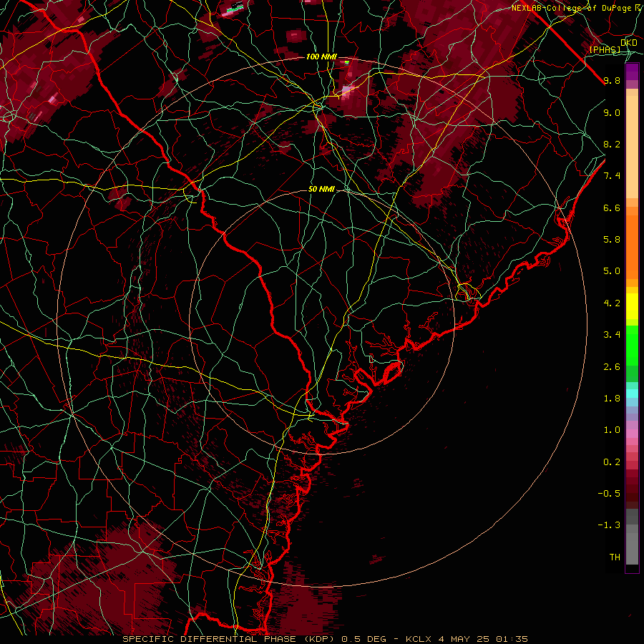Click the "50 NMI" range ring label
Viewport: 644px width, 644px height.
pos(321,190)
